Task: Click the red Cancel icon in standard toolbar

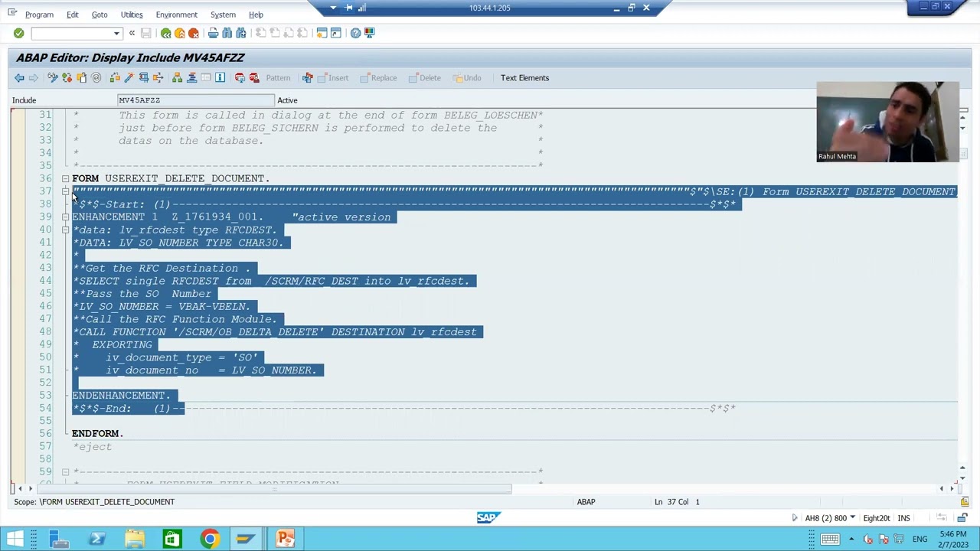Action: (x=194, y=33)
